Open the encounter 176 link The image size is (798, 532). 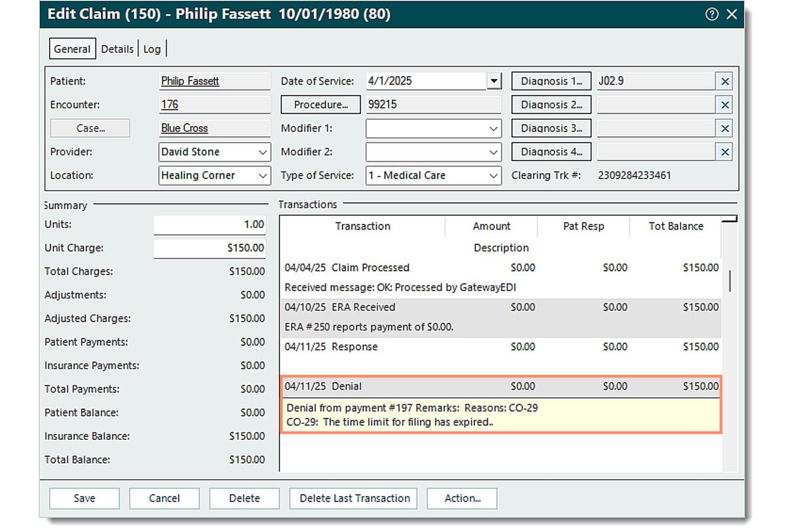(169, 105)
